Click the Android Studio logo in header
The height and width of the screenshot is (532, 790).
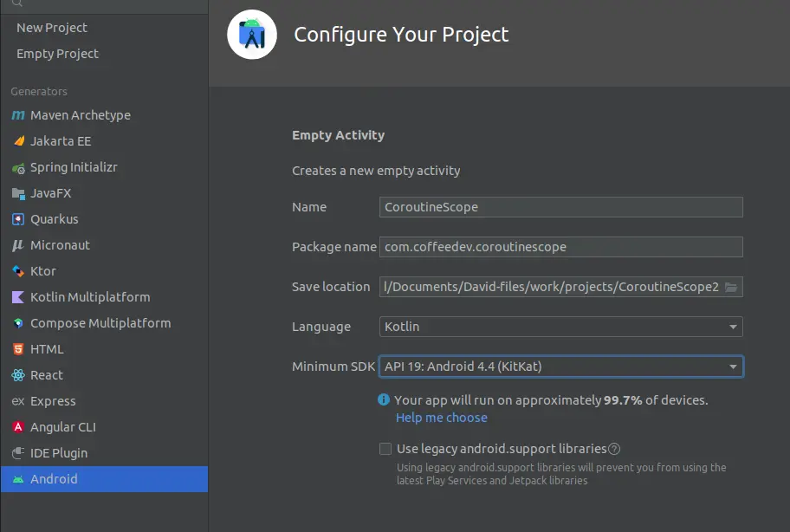click(252, 35)
